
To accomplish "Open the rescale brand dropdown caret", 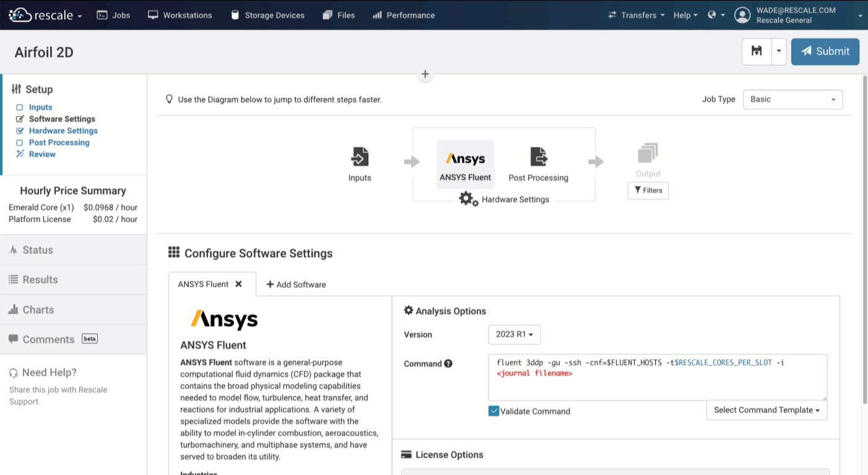I will tap(80, 16).
